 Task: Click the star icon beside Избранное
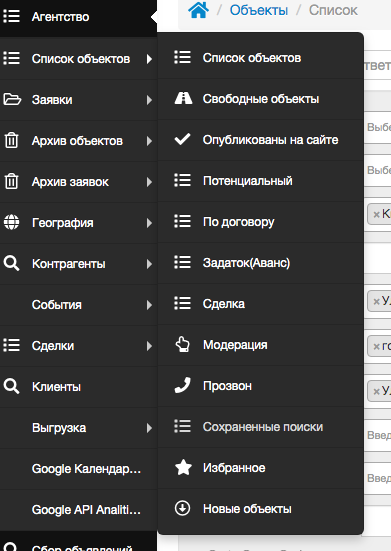[x=183, y=467]
